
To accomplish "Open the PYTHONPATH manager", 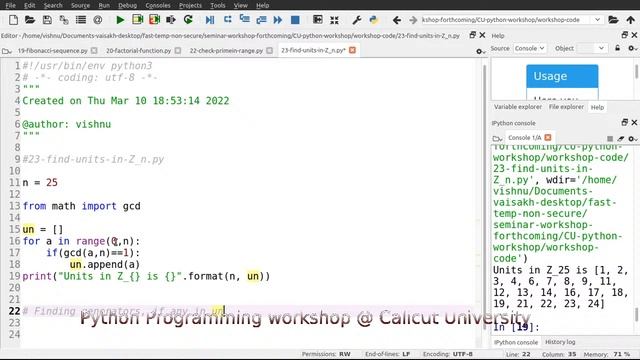I will coord(373,20).
